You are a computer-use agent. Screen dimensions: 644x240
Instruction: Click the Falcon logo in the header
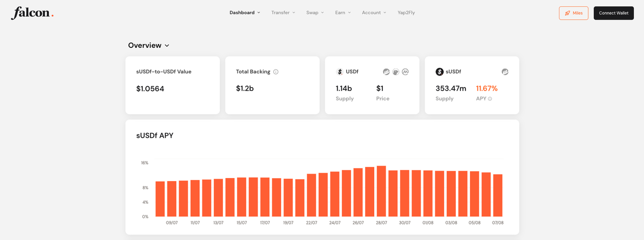point(32,13)
